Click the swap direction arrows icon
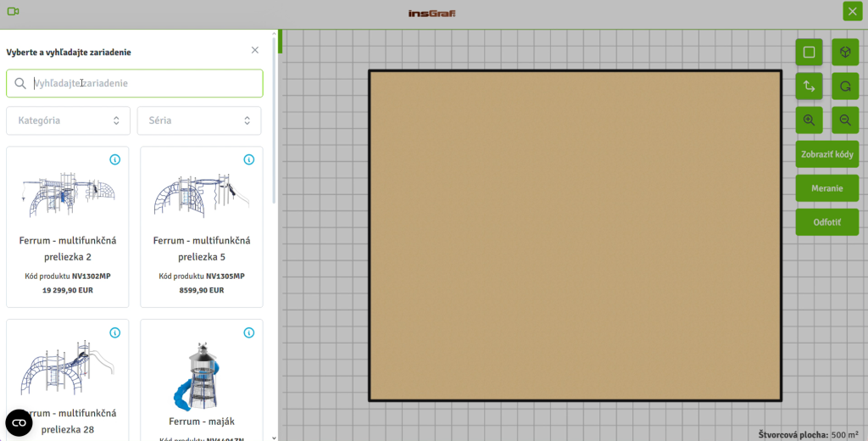The width and height of the screenshot is (868, 441). coord(809,86)
